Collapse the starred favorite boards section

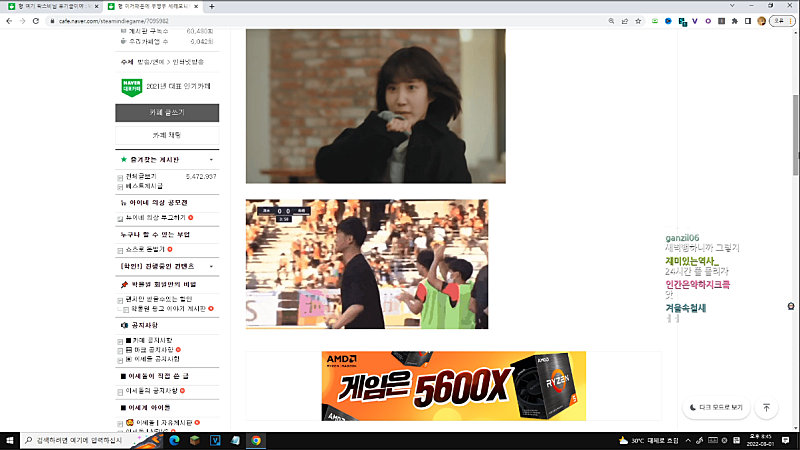pyautogui.click(x=211, y=160)
